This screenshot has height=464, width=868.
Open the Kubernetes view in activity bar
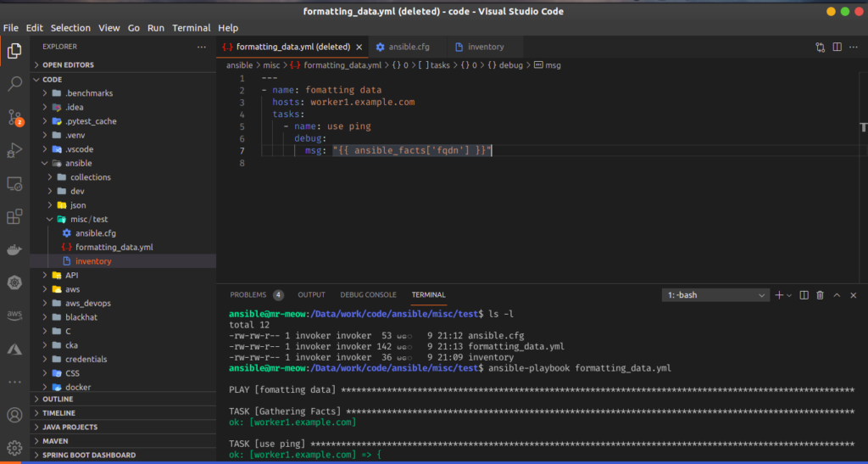[14, 283]
